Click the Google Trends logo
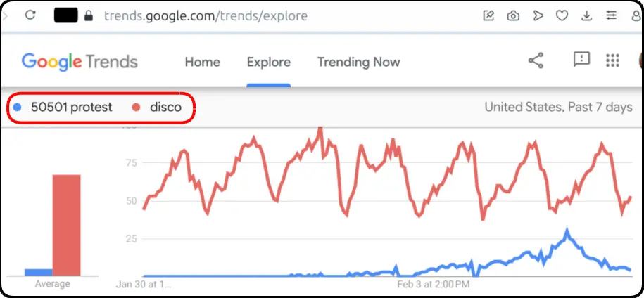 click(80, 62)
